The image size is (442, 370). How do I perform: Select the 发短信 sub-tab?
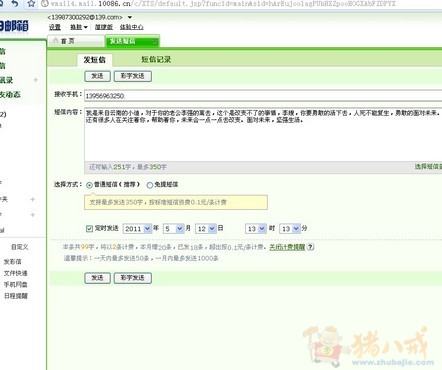click(x=95, y=60)
